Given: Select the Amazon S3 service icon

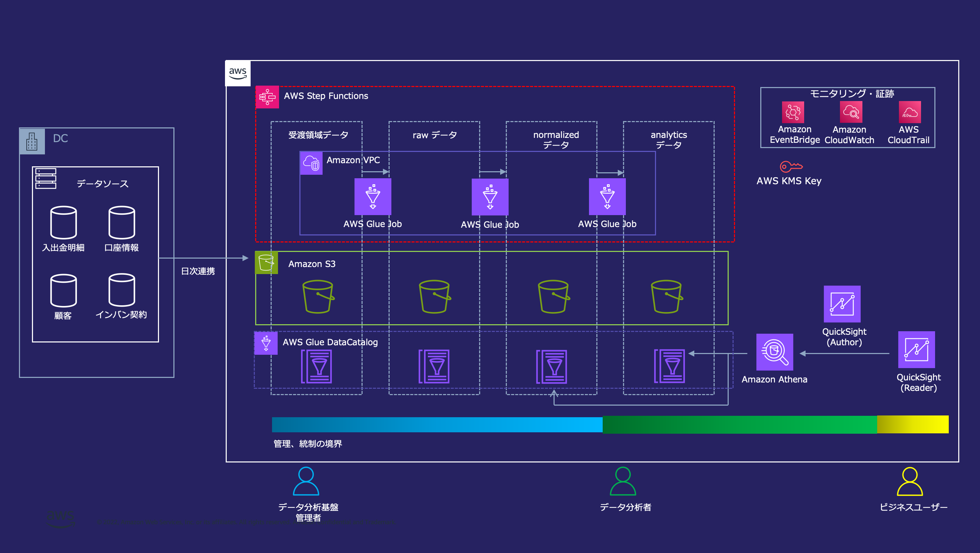Looking at the screenshot, I should (266, 262).
